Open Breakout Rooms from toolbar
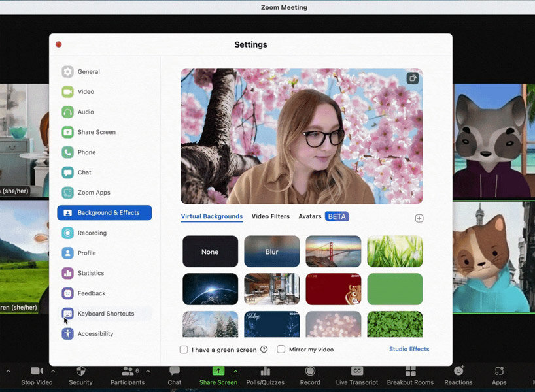This screenshot has height=392, width=535. click(x=410, y=376)
